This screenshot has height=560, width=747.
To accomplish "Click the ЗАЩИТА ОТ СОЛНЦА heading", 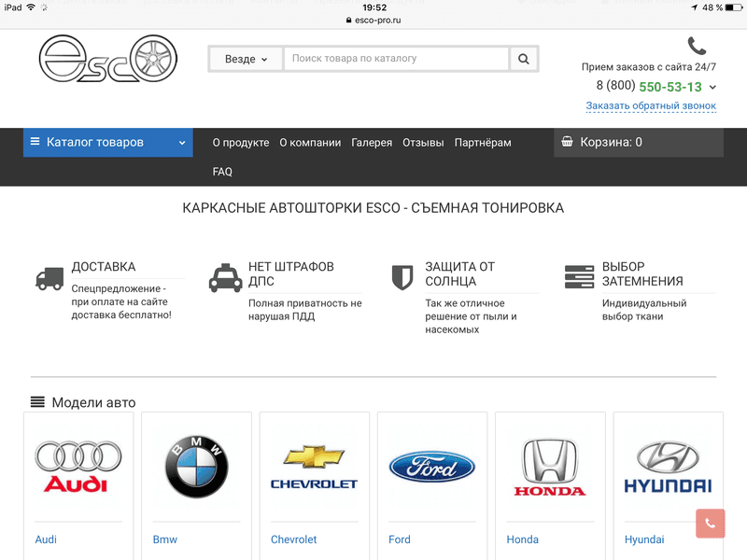I will 459,273.
